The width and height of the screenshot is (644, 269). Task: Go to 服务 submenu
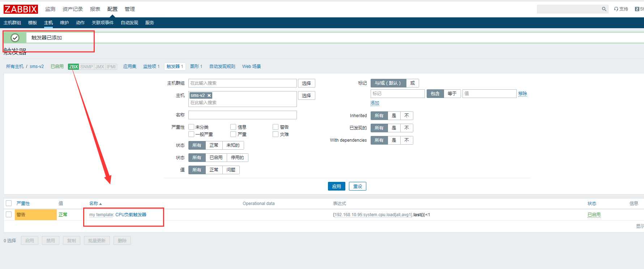(150, 22)
